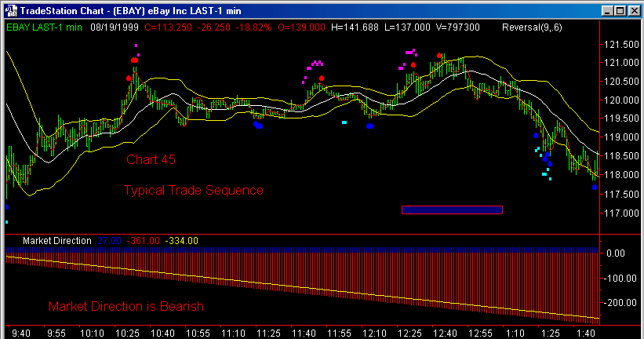This screenshot has width=644, height=339.
Task: Click the 10:25 time axis label
Action: (x=127, y=334)
